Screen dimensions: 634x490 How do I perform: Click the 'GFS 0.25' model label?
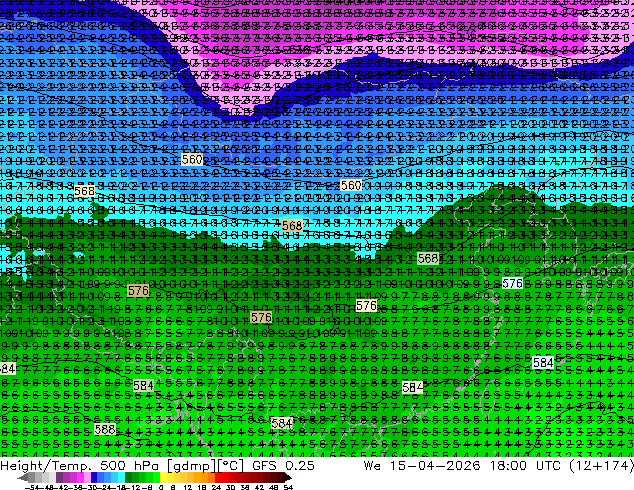coord(283,466)
